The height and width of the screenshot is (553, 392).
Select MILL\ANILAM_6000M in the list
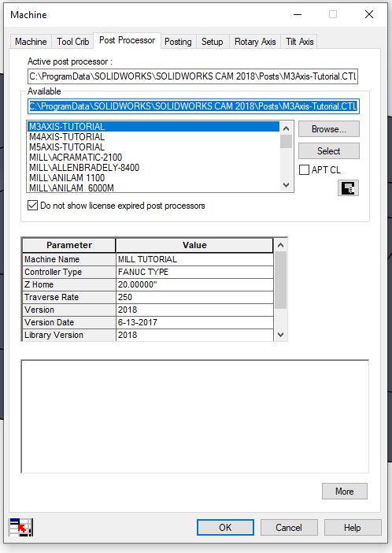pyautogui.click(x=153, y=187)
